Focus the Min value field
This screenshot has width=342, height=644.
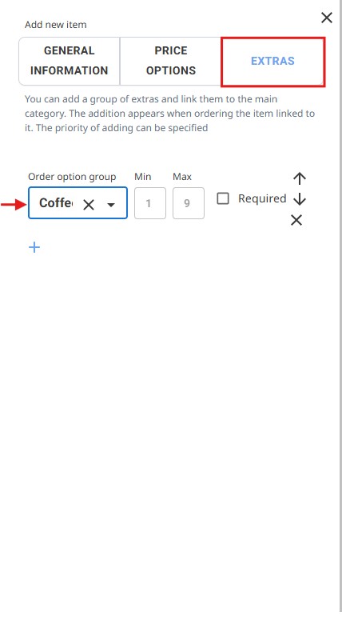150,203
